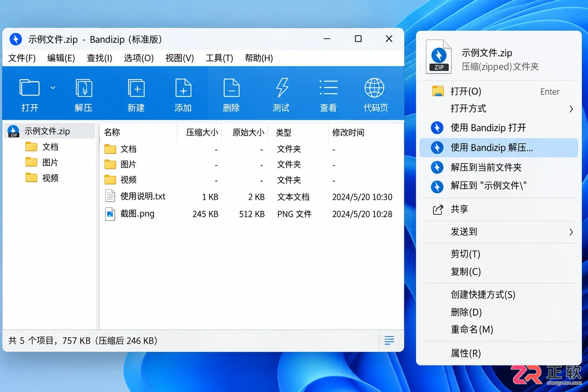Viewport: 588px width, 392px height.
Task: Click the 2024/5/20 10:30 modified time cell
Action: point(362,197)
